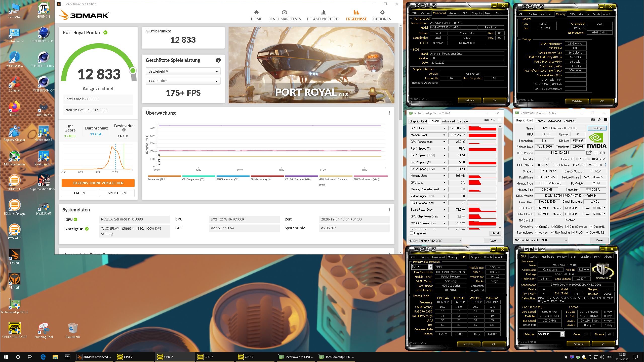Expand Board Power Draw sensor dropdown
The width and height of the screenshot is (644, 362).
[444, 210]
